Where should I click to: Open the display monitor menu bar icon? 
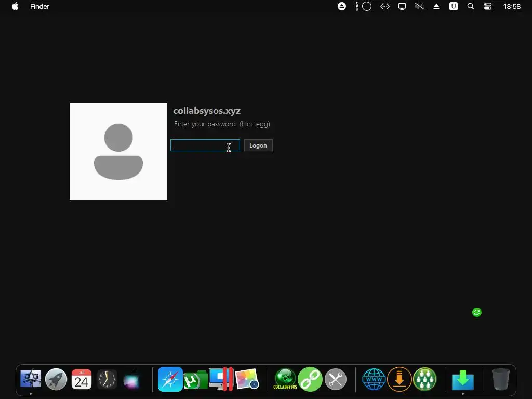click(x=402, y=6)
